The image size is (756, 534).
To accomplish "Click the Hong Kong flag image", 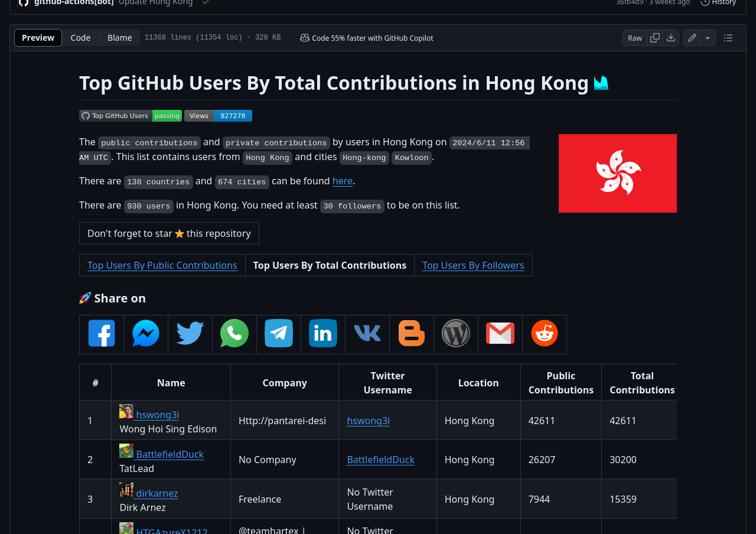I will 617,173.
